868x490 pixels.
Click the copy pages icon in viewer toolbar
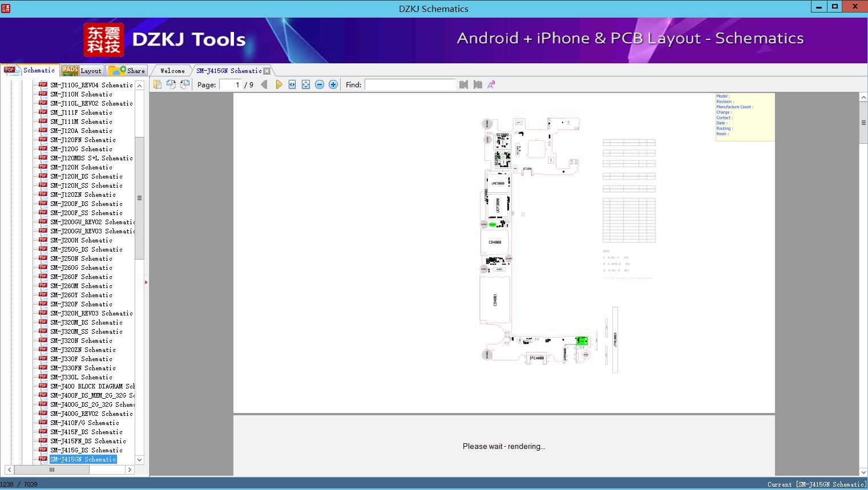coord(157,84)
